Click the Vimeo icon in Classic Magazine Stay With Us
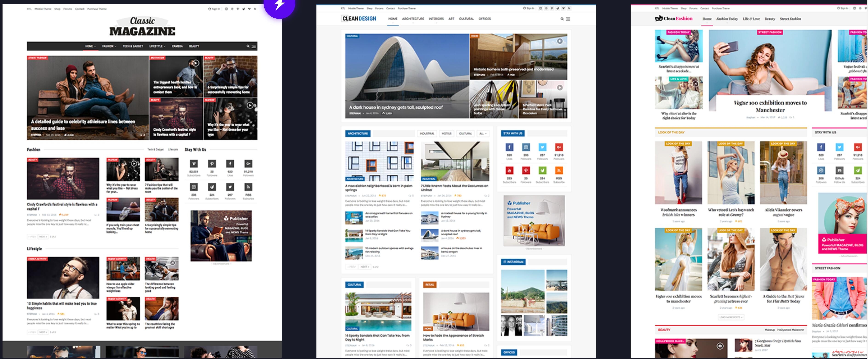The image size is (868, 359). click(x=194, y=164)
